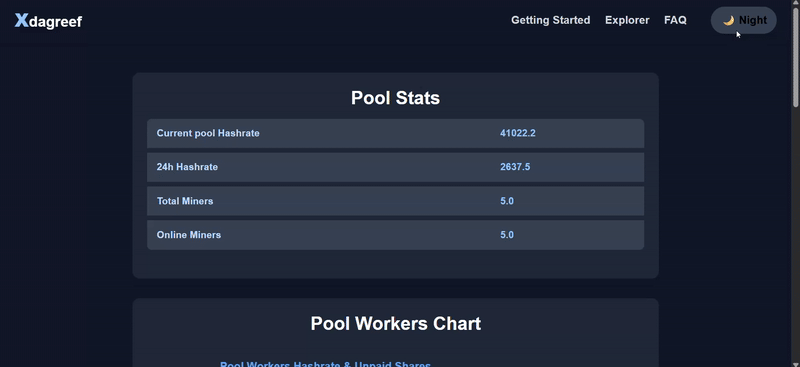
Task: Select the 24h Hashrate label
Action: (x=187, y=167)
